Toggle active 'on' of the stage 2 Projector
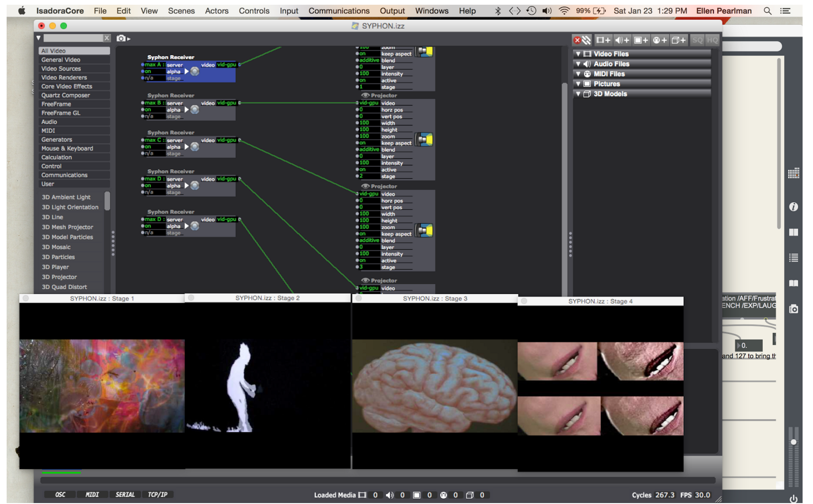The height and width of the screenshot is (504, 813). (x=369, y=169)
